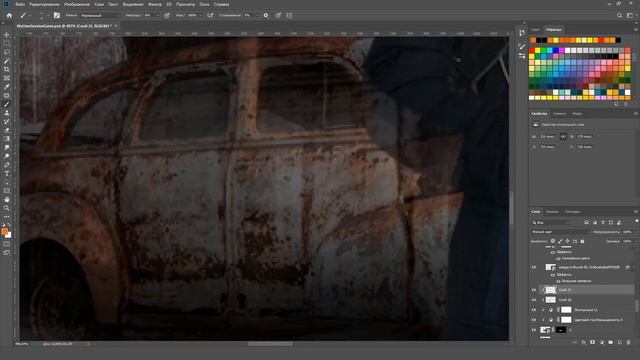Viewport: 640px width, 360px height.
Task: Click the canvas horizontal scrollbar
Action: pos(270,344)
